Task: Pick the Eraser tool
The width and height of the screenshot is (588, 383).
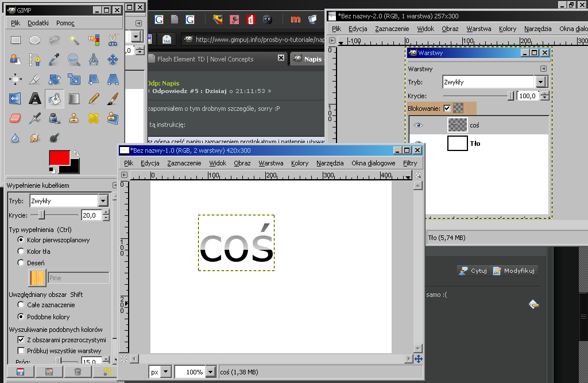Action: point(16,118)
